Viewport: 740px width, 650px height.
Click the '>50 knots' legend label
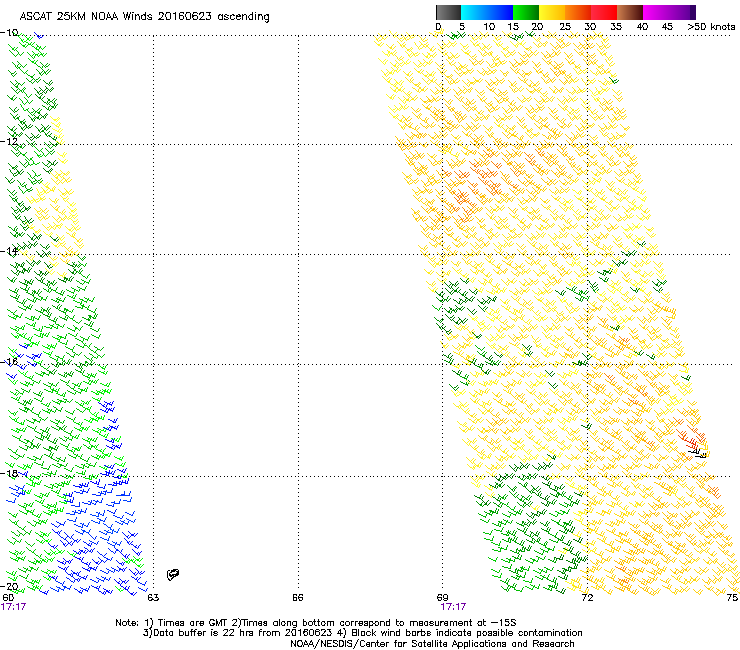click(711, 27)
